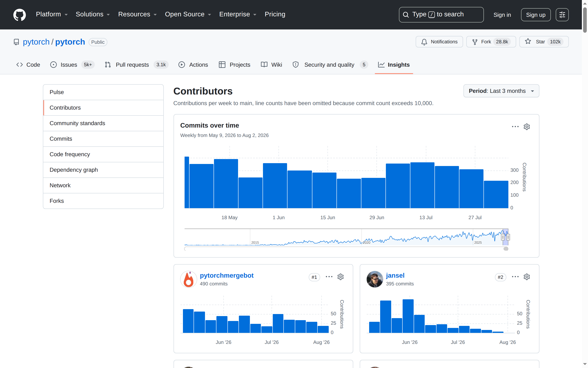Image resolution: width=588 pixels, height=368 pixels.
Task: Open the Pull requests tab
Action: (136, 65)
